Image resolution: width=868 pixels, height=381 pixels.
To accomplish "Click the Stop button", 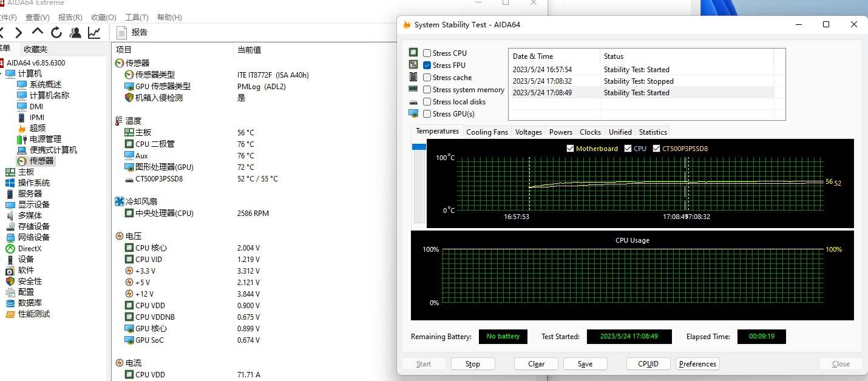I will 473,364.
